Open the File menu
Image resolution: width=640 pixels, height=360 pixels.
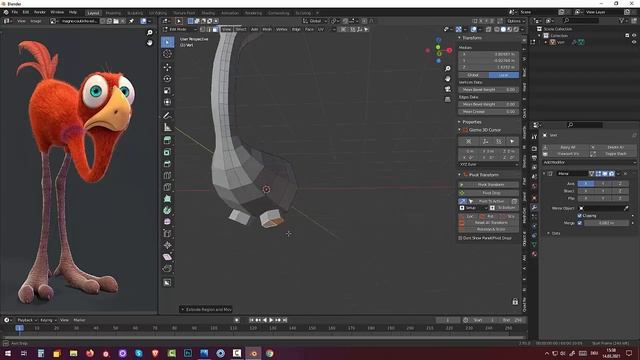15,12
